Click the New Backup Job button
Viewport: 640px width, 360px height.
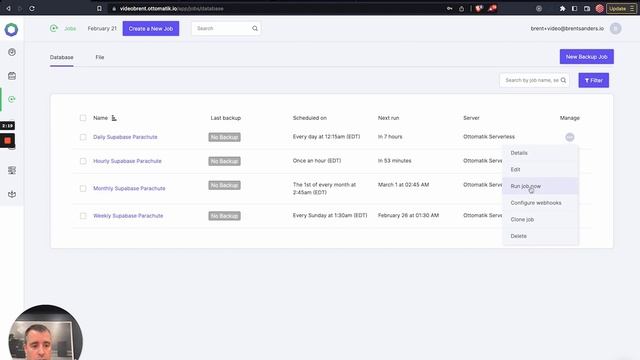[587, 57]
